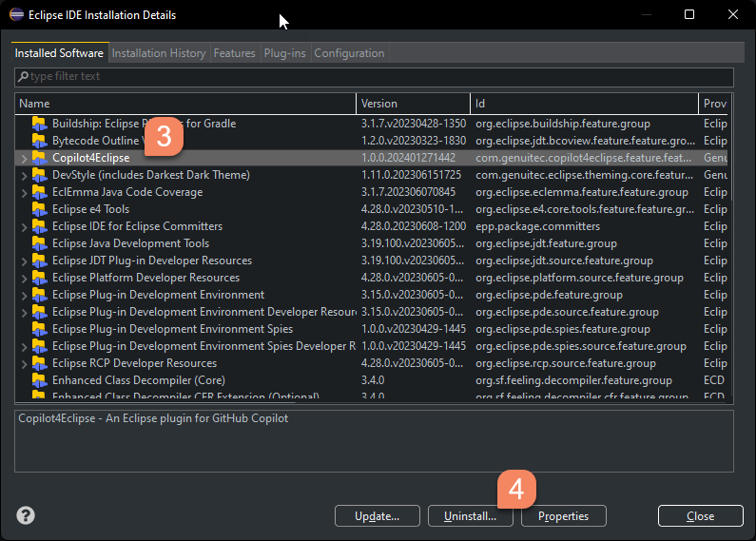The image size is (756, 541).
Task: Click the Eclipse logo in the title bar
Action: 17,14
